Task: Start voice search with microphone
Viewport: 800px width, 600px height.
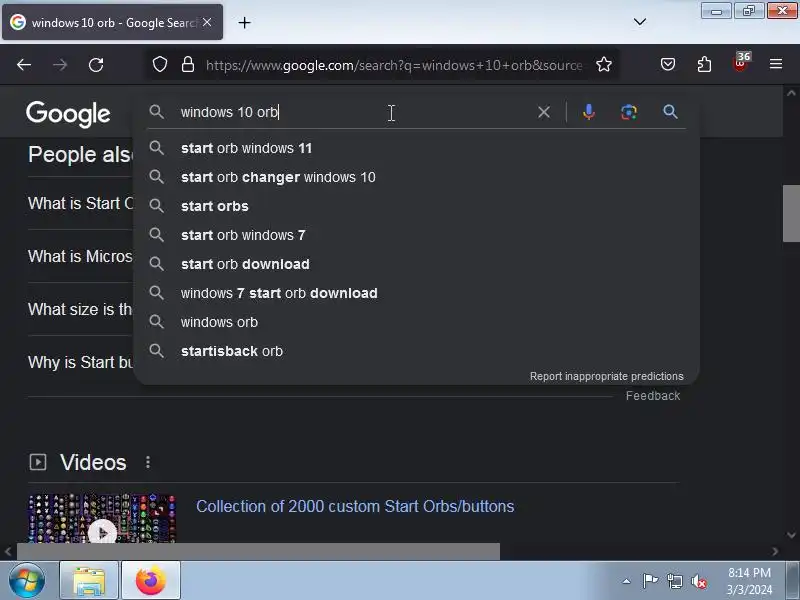Action: [x=589, y=112]
